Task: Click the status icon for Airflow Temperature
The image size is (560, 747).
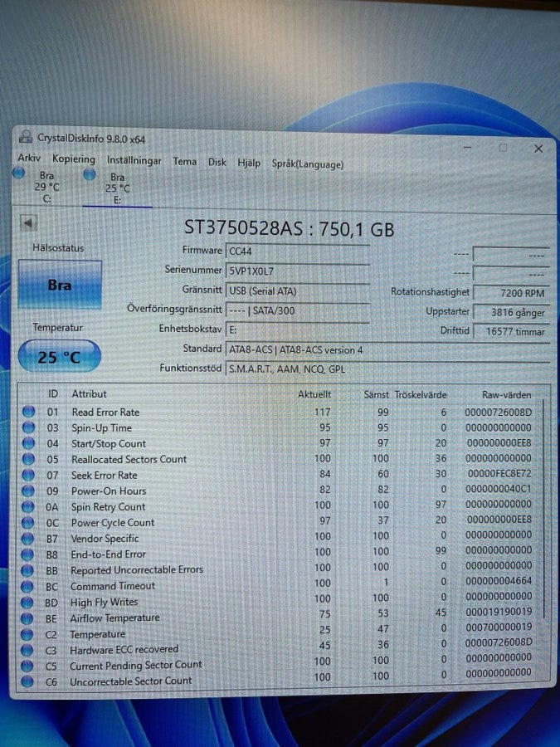Action: (27, 618)
